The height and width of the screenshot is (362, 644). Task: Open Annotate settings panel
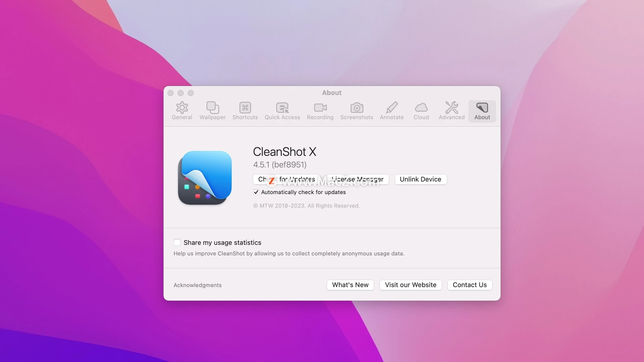392,111
